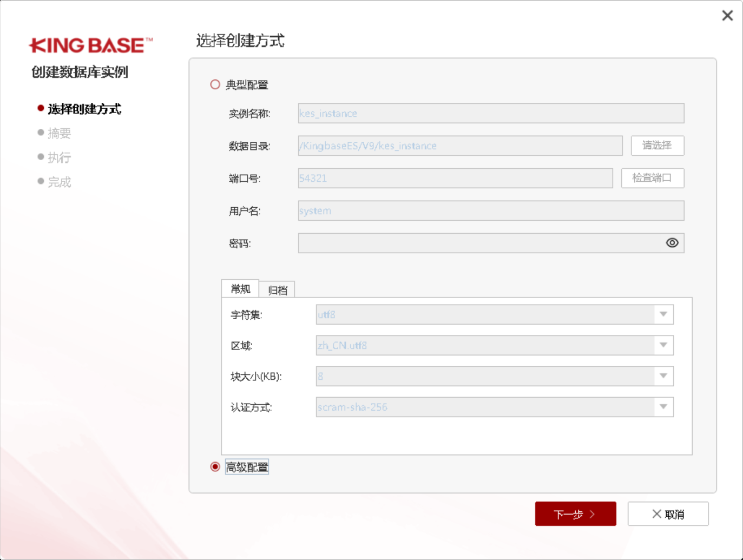Switch to the 归档 tab
Screen dimensions: 743x560
pyautogui.click(x=277, y=290)
